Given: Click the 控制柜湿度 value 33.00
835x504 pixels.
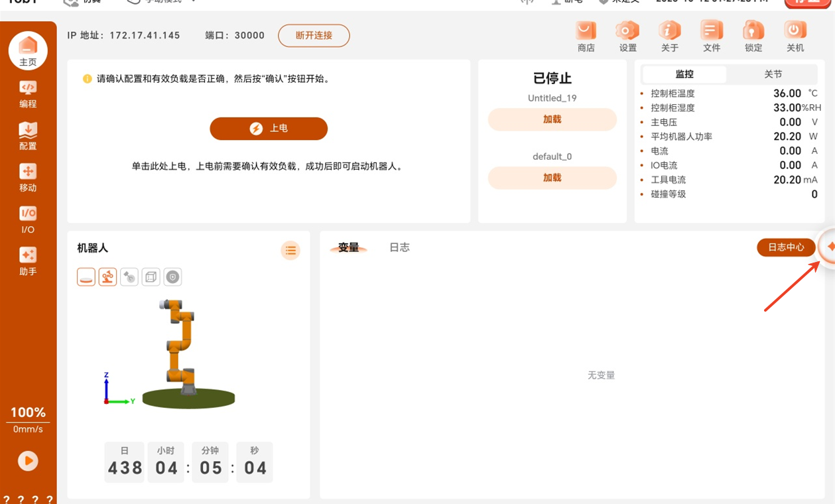Looking at the screenshot, I should (x=787, y=108).
